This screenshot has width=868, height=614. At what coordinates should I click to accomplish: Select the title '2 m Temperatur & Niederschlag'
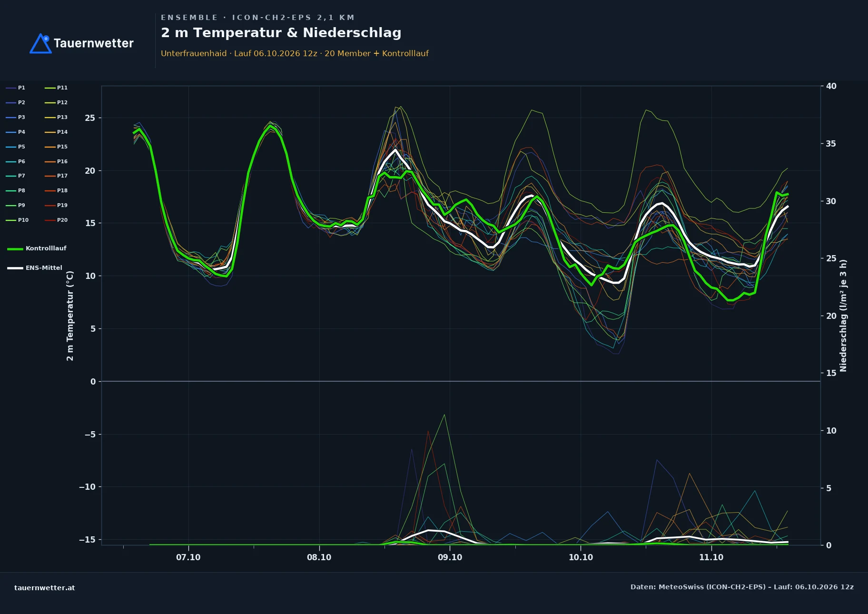coord(281,33)
